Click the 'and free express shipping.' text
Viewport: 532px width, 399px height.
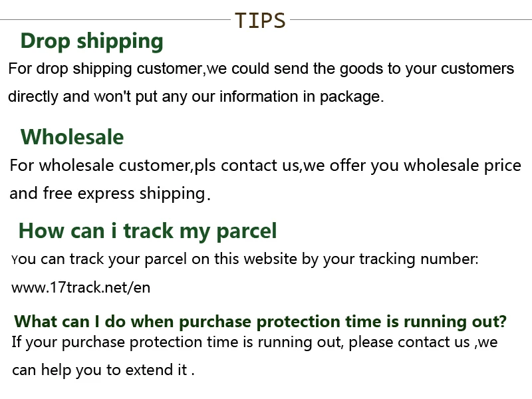point(110,194)
